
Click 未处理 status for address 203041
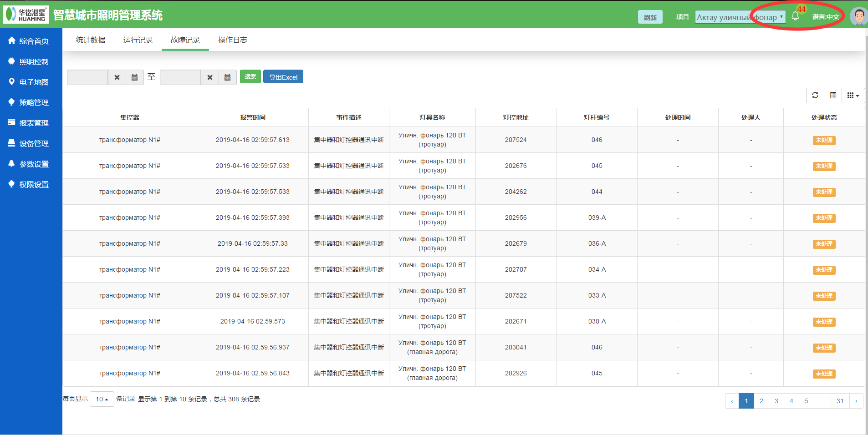[x=824, y=348]
